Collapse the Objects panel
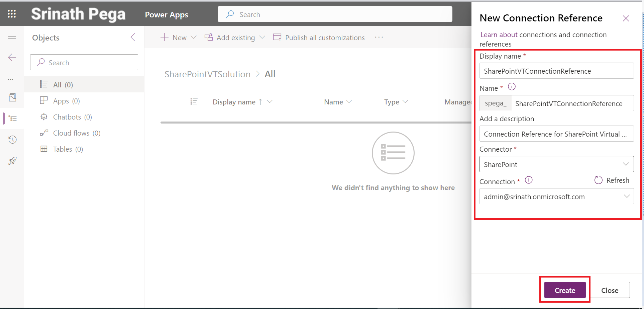This screenshot has width=644, height=309. pyautogui.click(x=133, y=37)
